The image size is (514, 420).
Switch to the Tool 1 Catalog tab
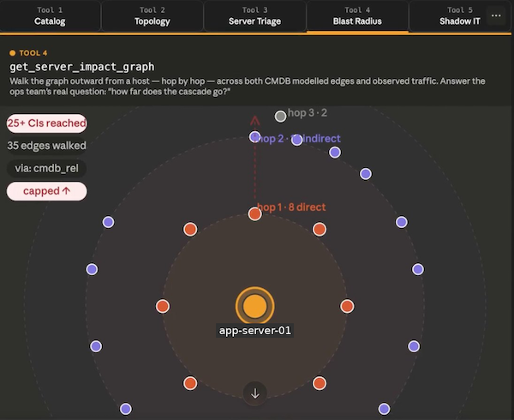(x=50, y=15)
